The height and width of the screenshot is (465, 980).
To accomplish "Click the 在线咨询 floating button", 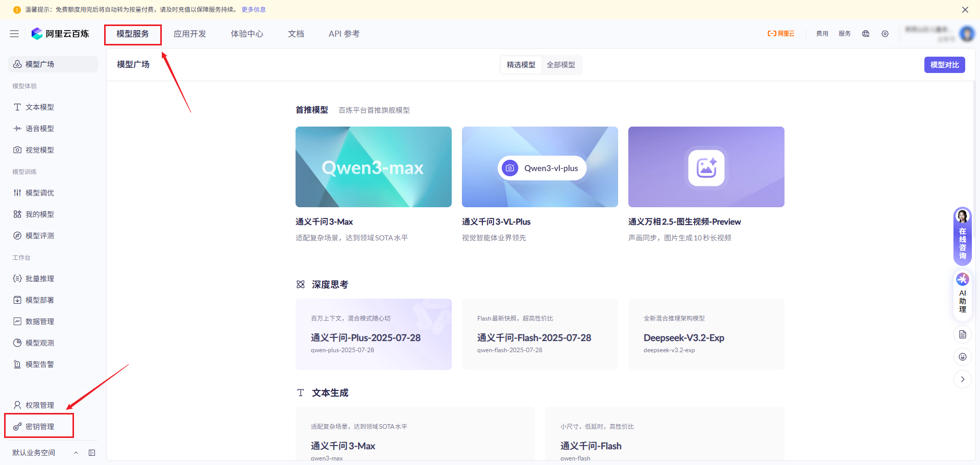I will [x=963, y=236].
